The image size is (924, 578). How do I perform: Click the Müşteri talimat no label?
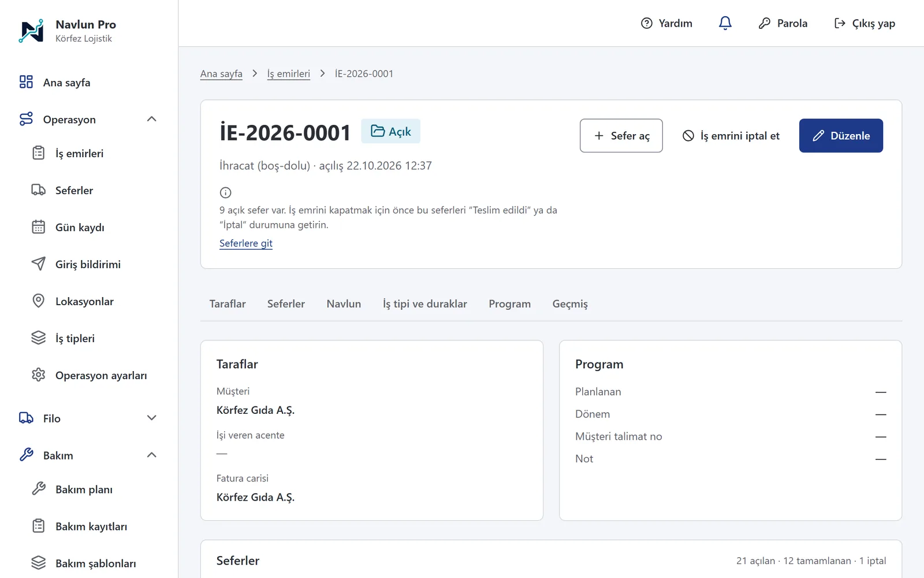619,436
